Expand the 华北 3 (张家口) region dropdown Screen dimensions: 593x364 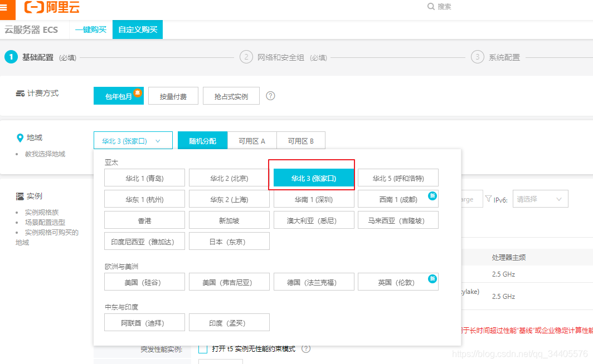pos(133,140)
